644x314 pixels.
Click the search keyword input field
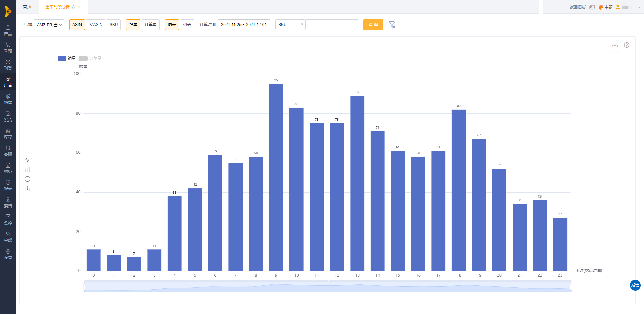point(332,25)
